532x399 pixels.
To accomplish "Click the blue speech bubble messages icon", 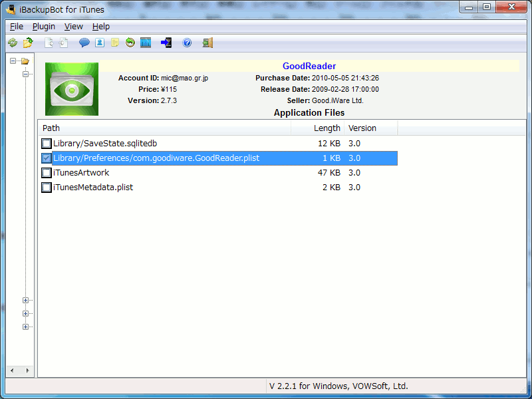I will pos(84,43).
